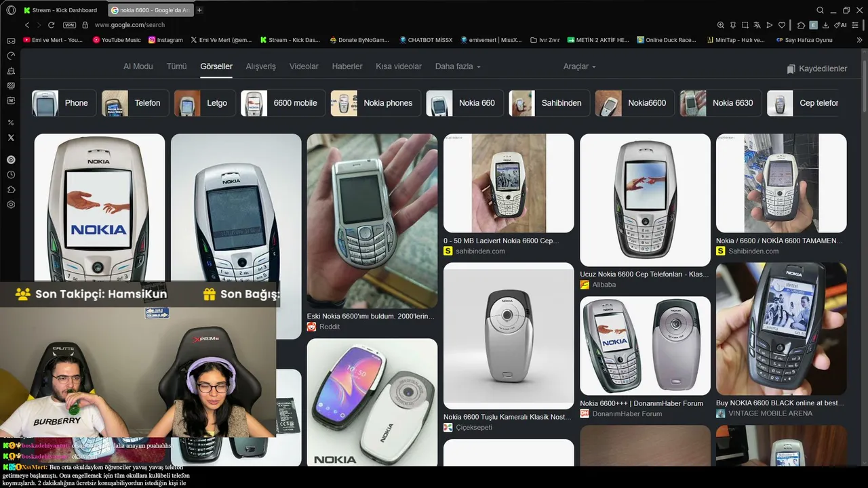Screen dimensions: 868x488
Task: Open the sidebar cleaner broom icon
Action: [x=11, y=70]
